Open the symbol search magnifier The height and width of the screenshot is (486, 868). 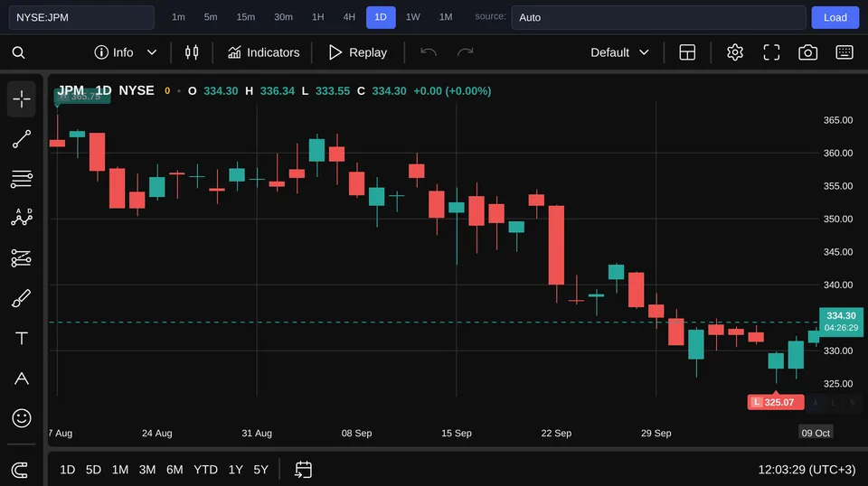tap(18, 52)
